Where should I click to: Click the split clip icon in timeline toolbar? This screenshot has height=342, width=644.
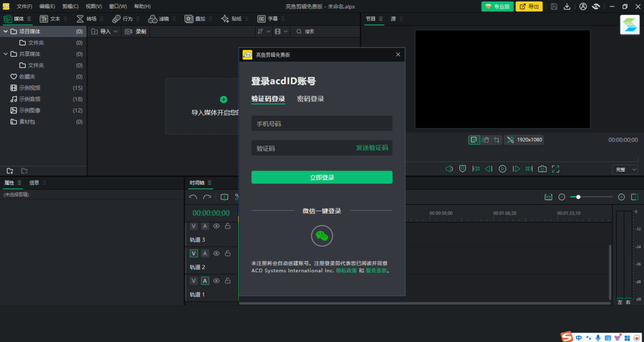(224, 197)
